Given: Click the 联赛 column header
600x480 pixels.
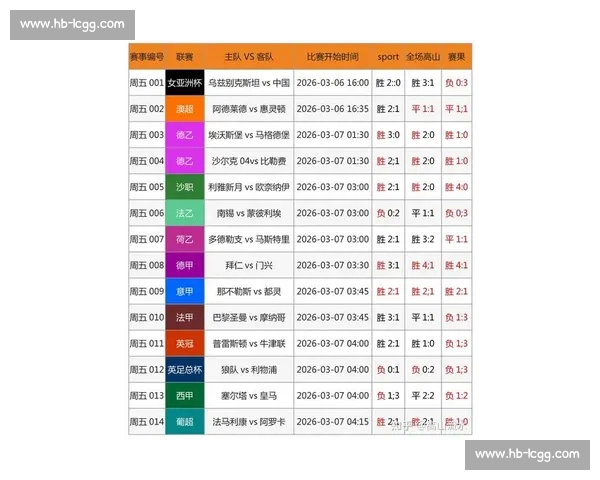Looking at the screenshot, I should pyautogui.click(x=184, y=57).
